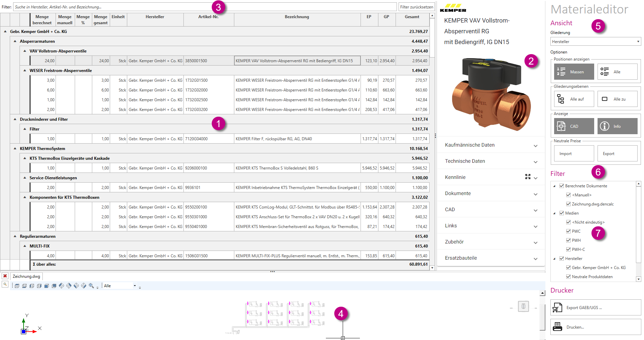Viewport: 644px width, 340px height.
Task: Click the neutral prices Import button
Action: (574, 153)
